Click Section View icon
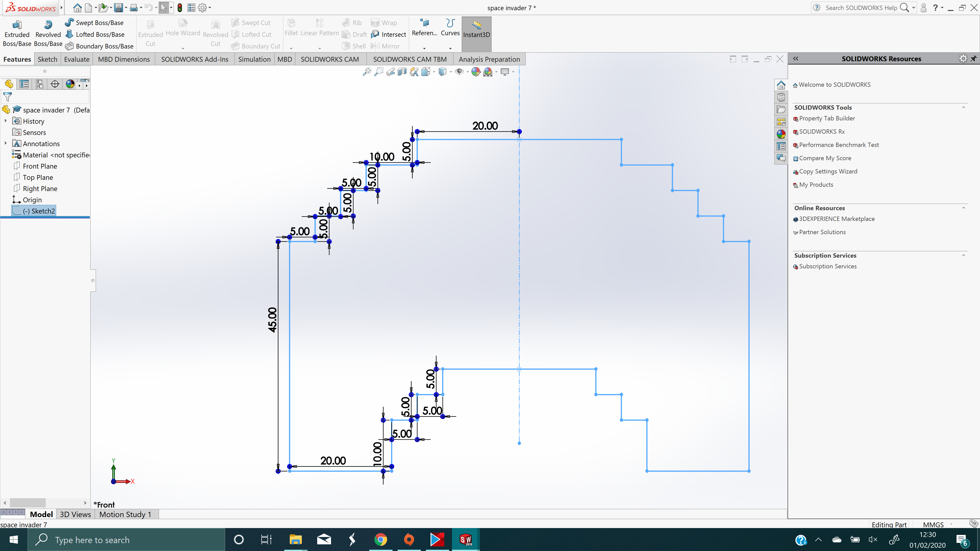This screenshot has width=980, height=551. 402,71
